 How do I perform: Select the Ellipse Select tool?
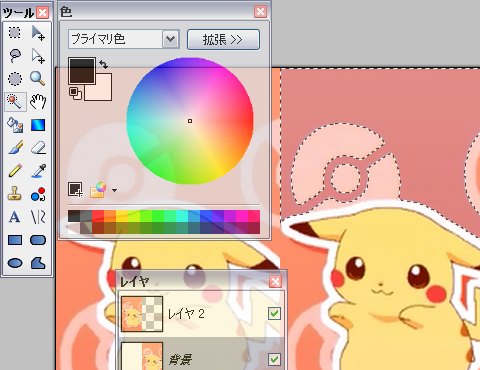coord(15,79)
